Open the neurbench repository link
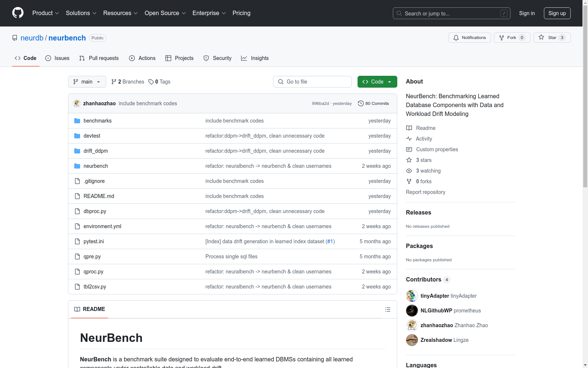 pos(67,38)
